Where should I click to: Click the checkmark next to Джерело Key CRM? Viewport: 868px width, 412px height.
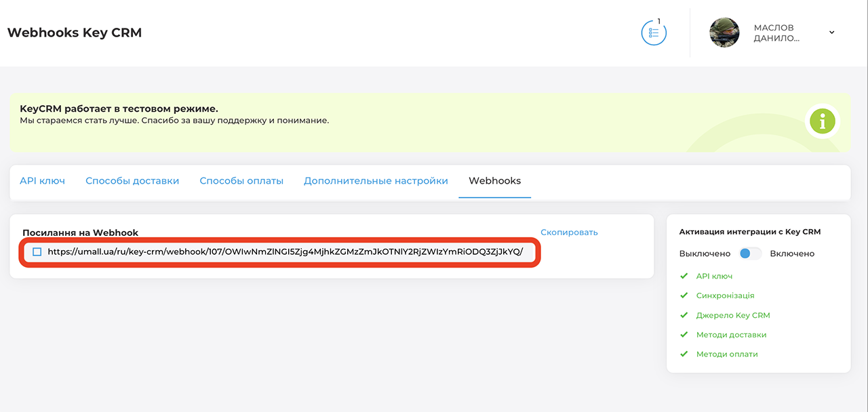tap(684, 316)
